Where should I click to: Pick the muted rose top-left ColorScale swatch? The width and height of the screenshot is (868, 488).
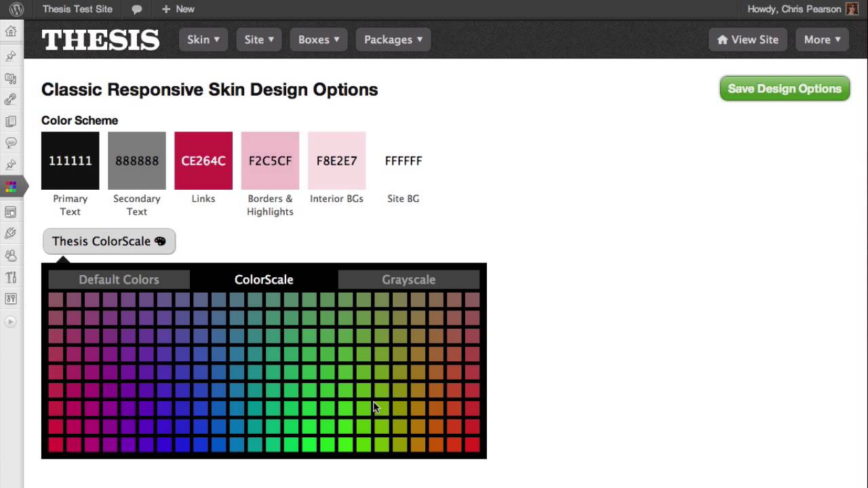pos(56,300)
